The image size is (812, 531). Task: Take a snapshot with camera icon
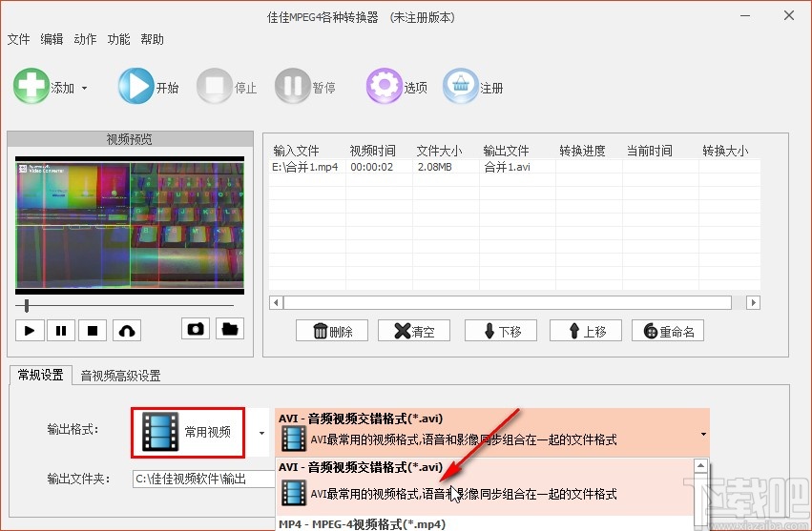(x=196, y=329)
